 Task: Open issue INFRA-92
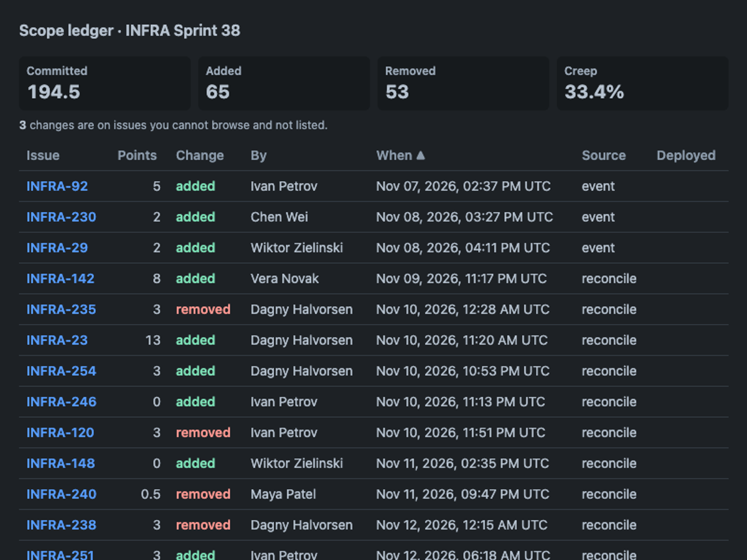(57, 186)
